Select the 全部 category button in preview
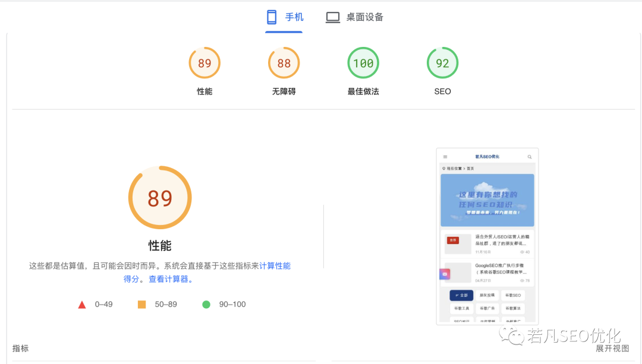Image resolution: width=642 pixels, height=364 pixels. (461, 295)
